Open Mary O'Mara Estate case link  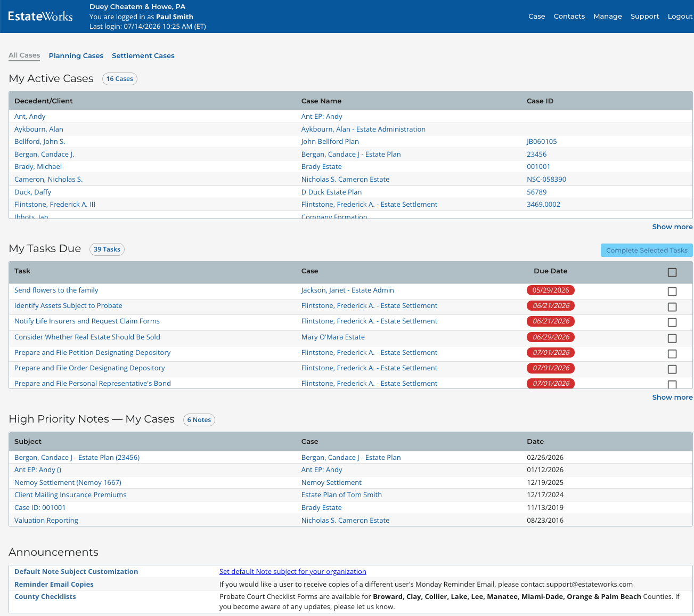pyautogui.click(x=333, y=337)
